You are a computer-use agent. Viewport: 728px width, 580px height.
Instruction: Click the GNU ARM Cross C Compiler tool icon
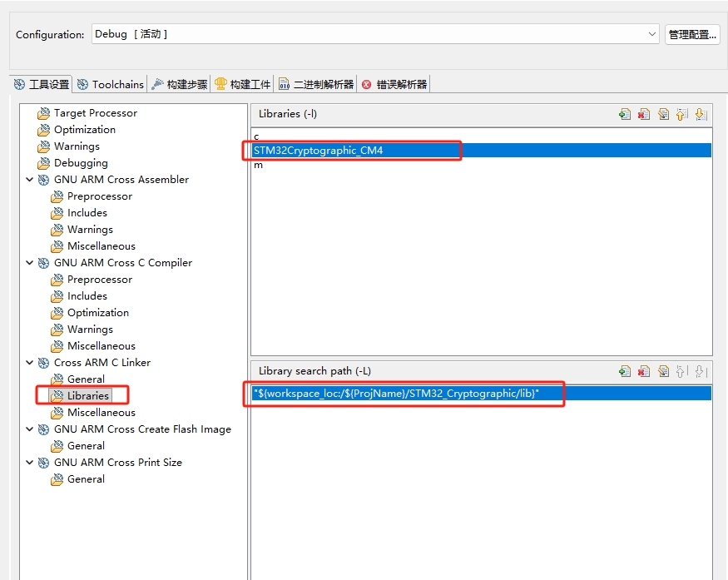pyautogui.click(x=43, y=263)
